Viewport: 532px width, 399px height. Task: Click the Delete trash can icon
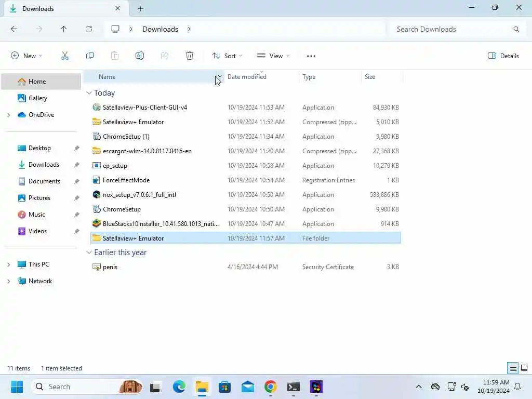[190, 56]
